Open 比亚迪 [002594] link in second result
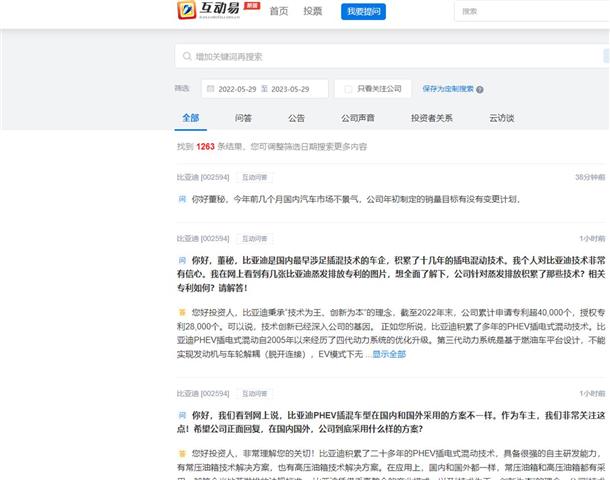610x480 pixels. tap(203, 238)
